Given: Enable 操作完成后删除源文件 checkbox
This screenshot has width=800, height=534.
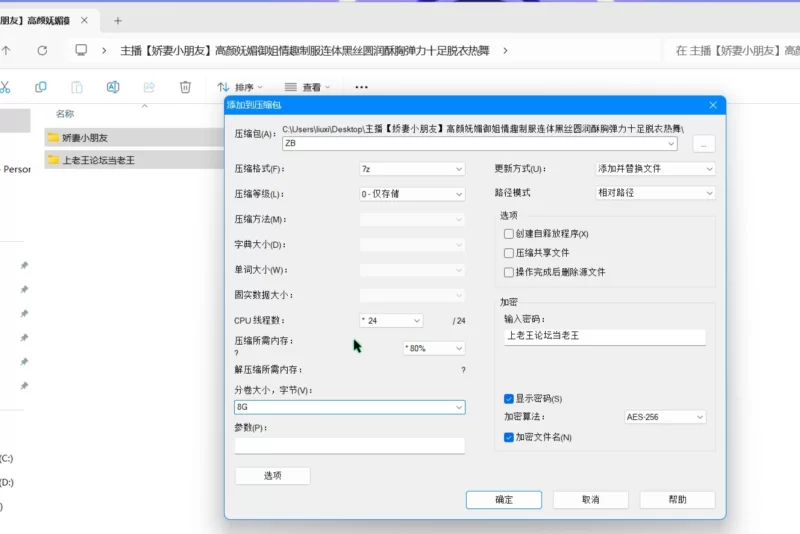Looking at the screenshot, I should [509, 272].
